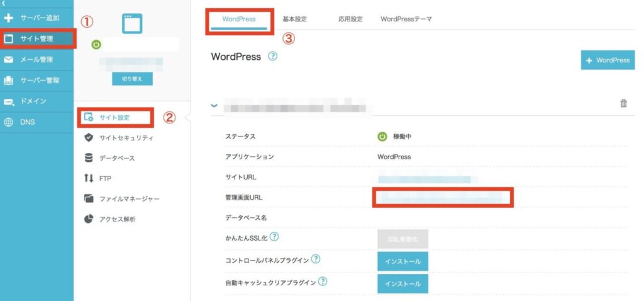Image resolution: width=644 pixels, height=301 pixels.
Task: Open FTP submenu item
Action: coord(105,178)
